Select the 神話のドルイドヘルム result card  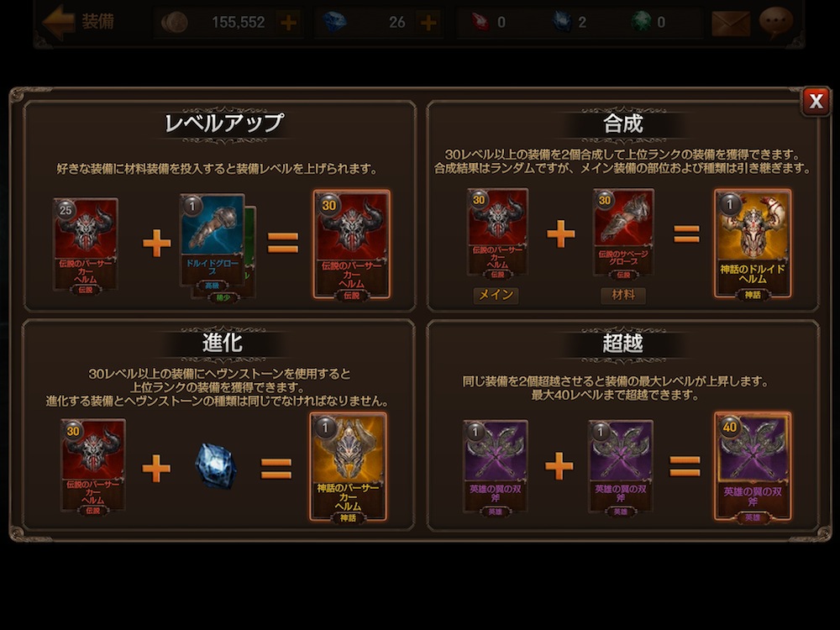tap(752, 244)
